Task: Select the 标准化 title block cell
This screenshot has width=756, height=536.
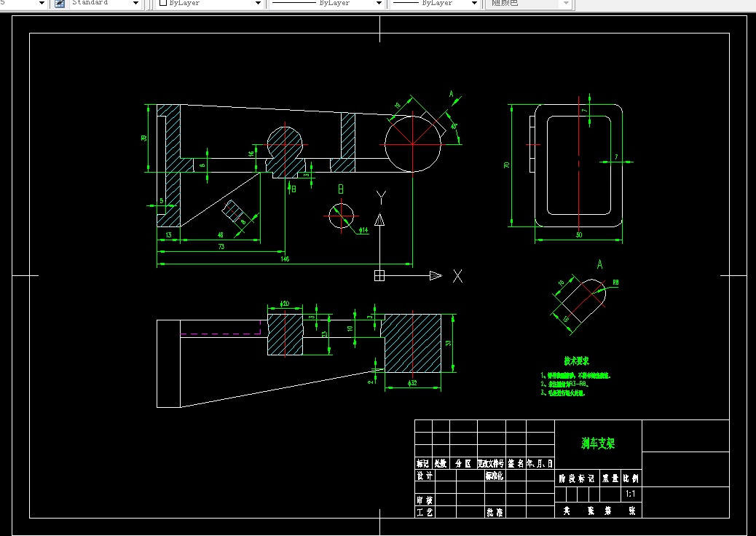Action: coord(495,476)
